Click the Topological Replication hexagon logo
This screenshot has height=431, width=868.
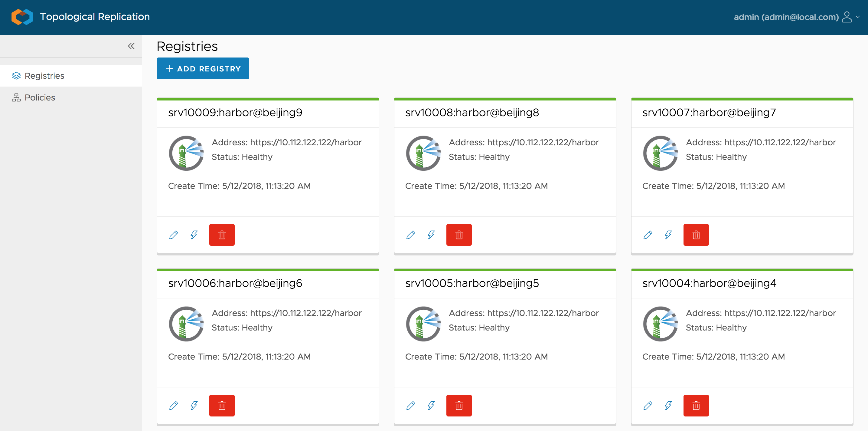click(22, 17)
